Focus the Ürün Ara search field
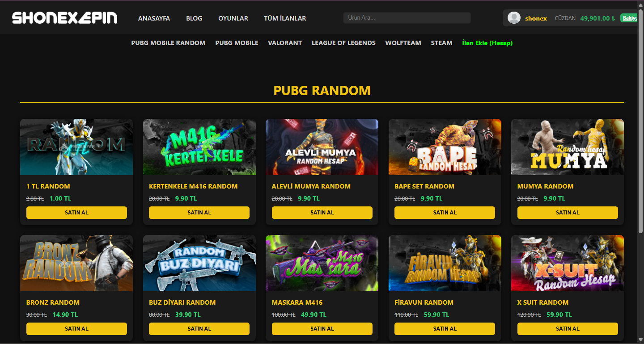This screenshot has width=644, height=344. pos(407,18)
